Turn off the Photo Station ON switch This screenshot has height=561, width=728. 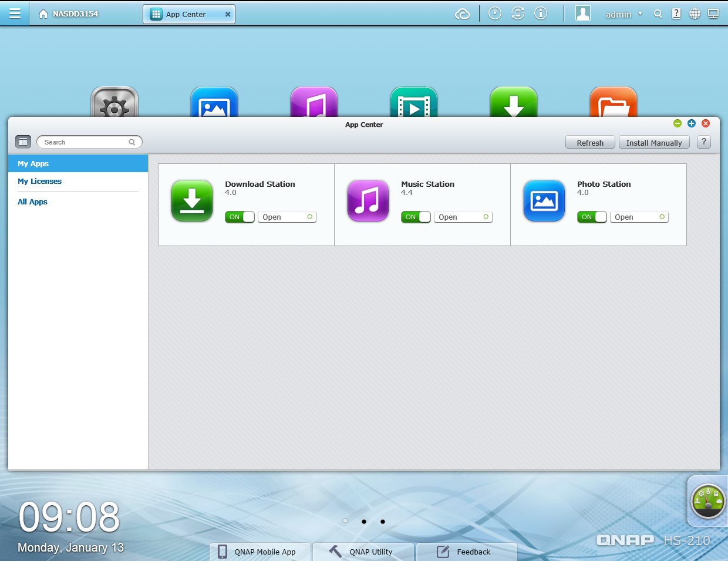tap(592, 217)
